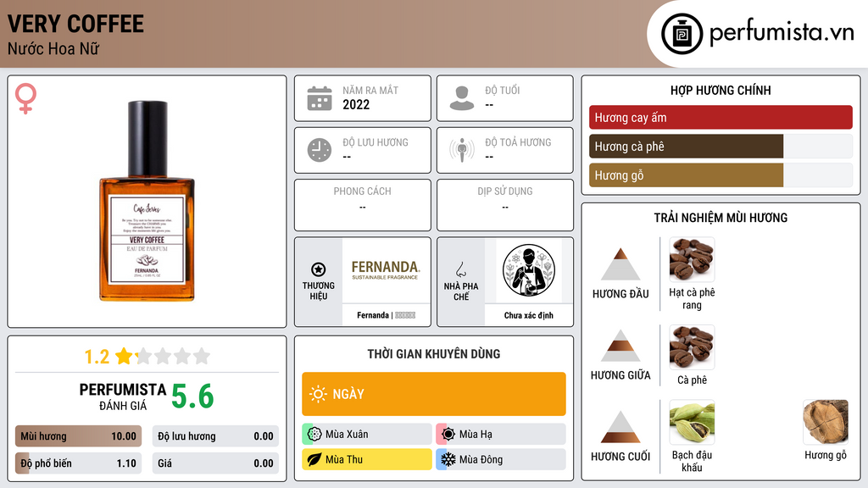Viewport: 868px width, 488px height.
Task: Click the Nước Hoa Nữ subtitle
Action: click(53, 48)
